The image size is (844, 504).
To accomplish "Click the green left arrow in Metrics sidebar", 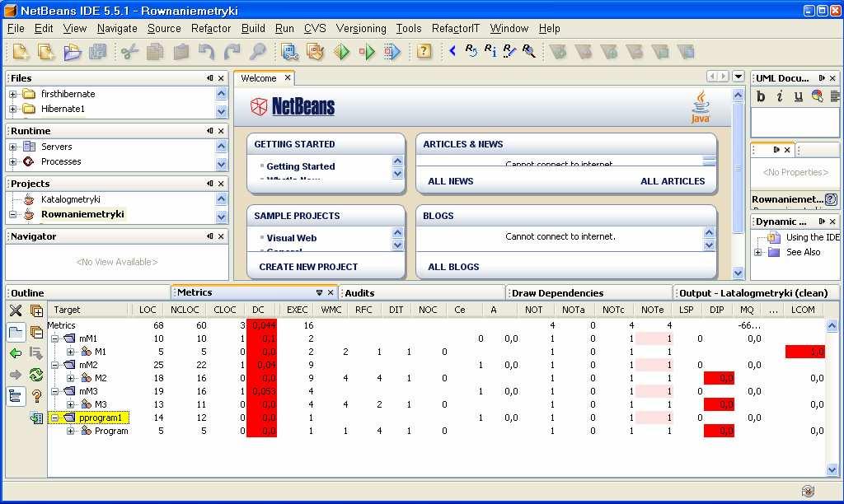I will [x=16, y=352].
